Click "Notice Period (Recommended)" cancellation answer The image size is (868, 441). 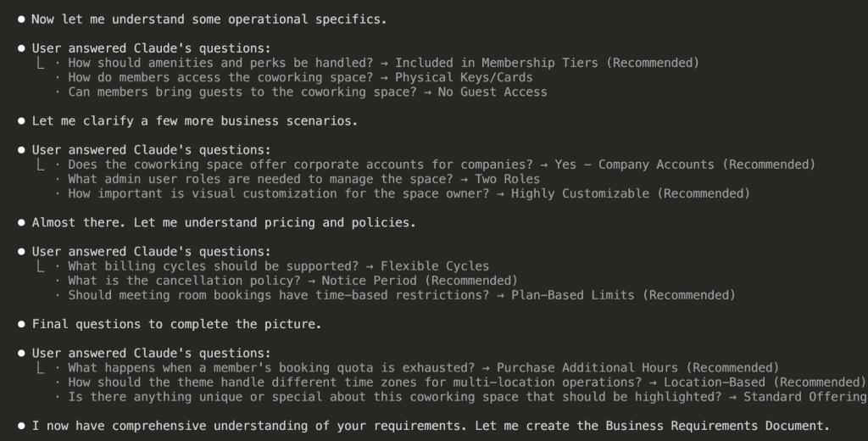pyautogui.click(x=420, y=281)
